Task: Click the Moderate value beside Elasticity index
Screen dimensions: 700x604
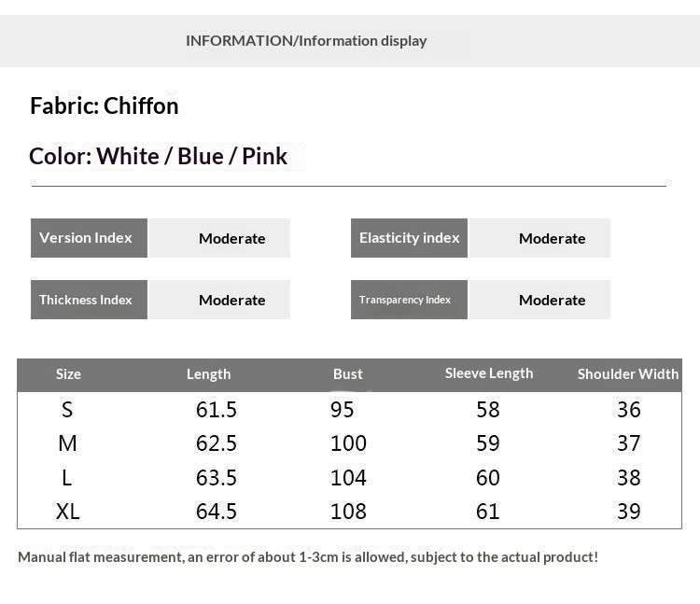Action: (552, 238)
